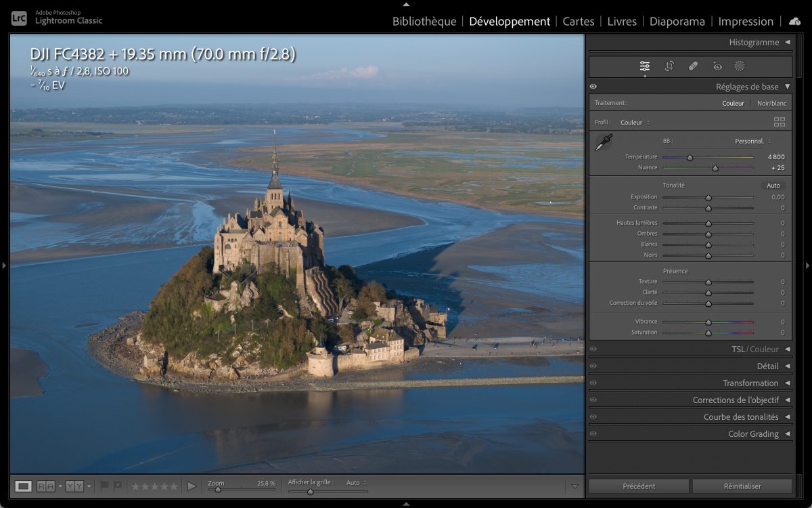Select the Crop overlay tool

(669, 66)
